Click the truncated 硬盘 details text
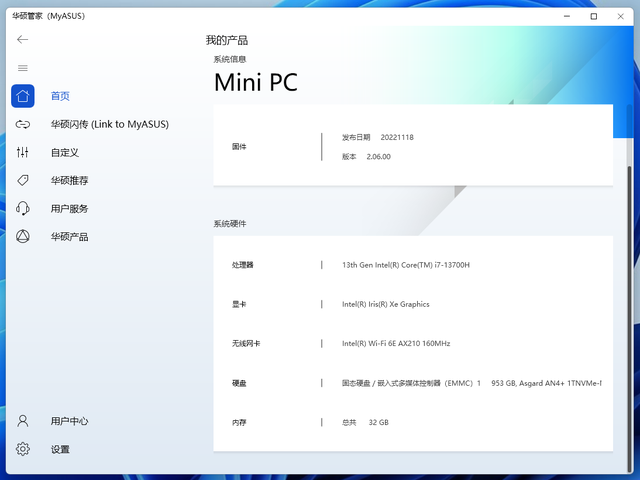The image size is (640, 480). pyautogui.click(x=471, y=383)
